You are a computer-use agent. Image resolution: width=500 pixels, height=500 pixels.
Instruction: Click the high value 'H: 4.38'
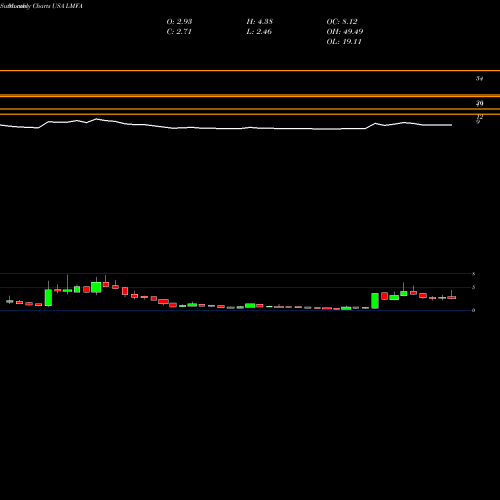tap(260, 22)
